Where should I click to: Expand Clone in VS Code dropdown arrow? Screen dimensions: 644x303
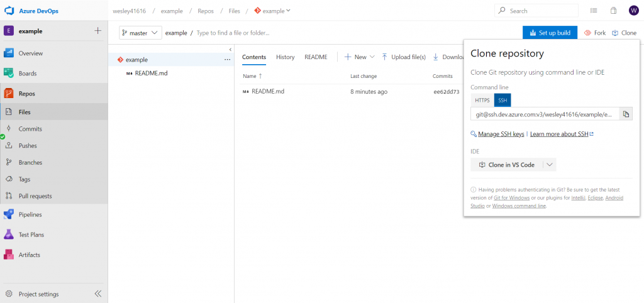click(x=550, y=165)
